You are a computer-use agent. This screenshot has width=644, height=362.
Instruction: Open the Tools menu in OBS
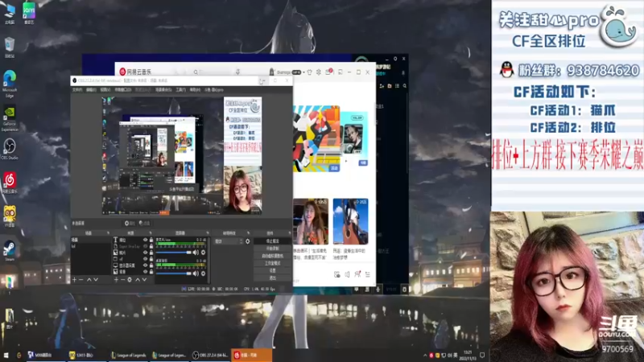tap(180, 90)
